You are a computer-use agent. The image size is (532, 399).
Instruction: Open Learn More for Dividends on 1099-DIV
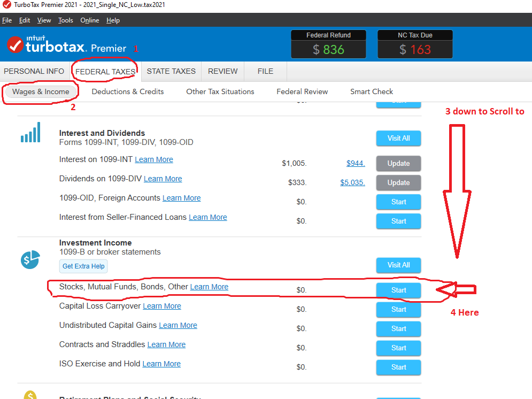[163, 179]
